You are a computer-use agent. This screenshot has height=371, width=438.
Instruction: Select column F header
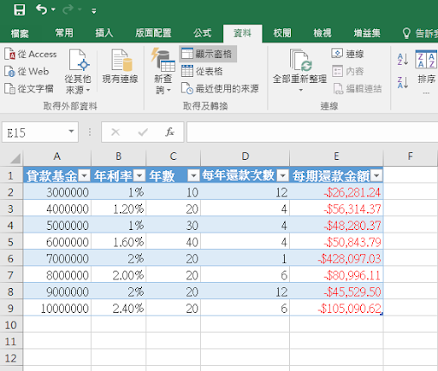tap(410, 157)
